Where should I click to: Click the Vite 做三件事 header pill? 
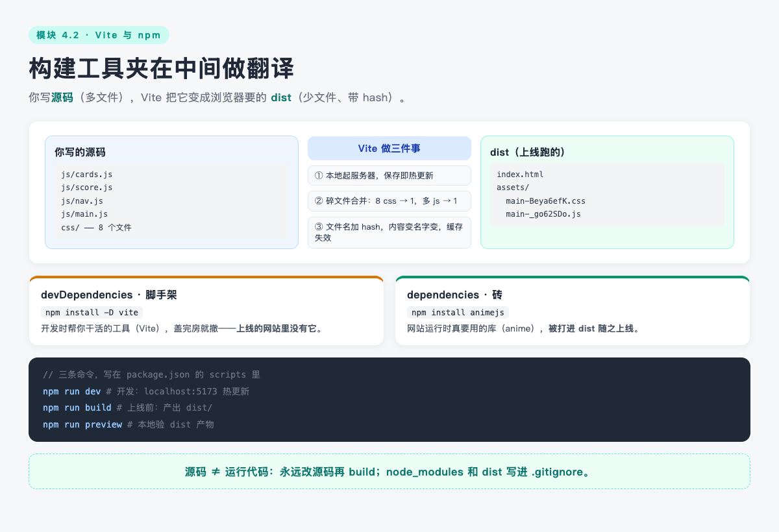389,148
